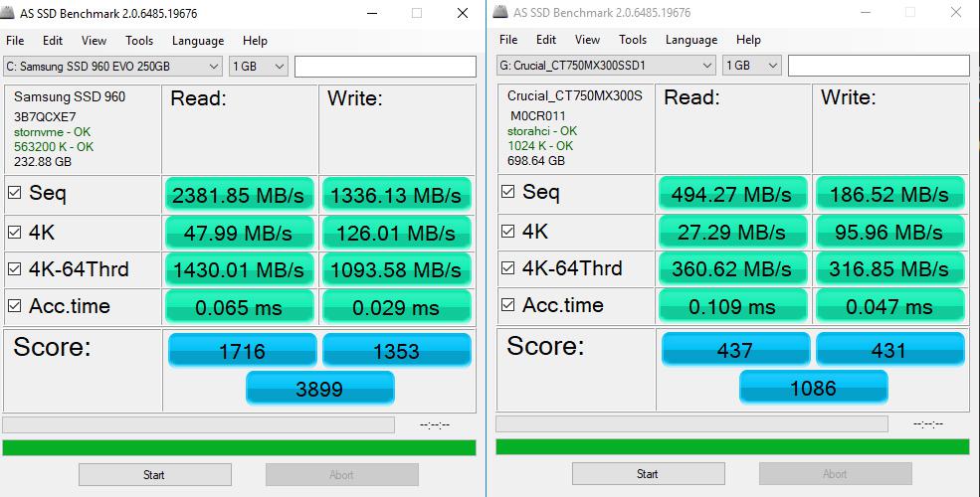The image size is (980, 497).
Task: Click the 27.29 MB/s 4K read result
Action: click(732, 232)
